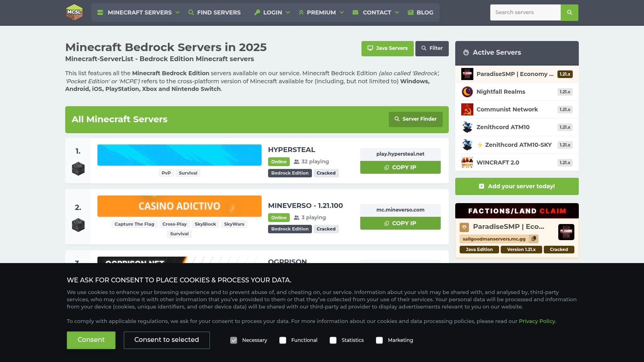Click the flame icon beside Active Servers

(466, 52)
